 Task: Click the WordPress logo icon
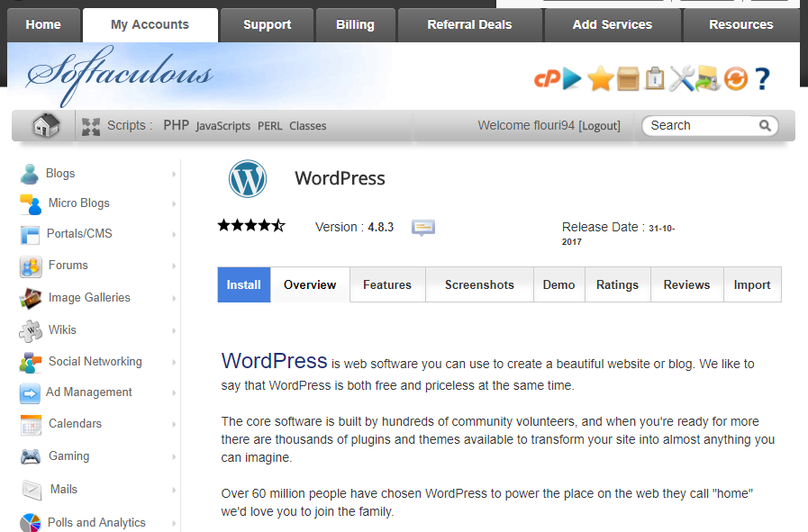coord(248,179)
